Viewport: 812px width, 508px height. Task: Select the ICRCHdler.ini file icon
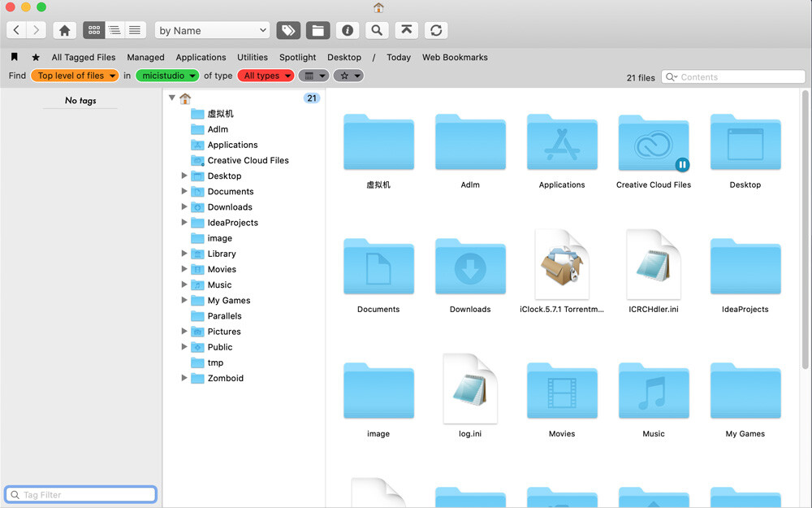654,264
